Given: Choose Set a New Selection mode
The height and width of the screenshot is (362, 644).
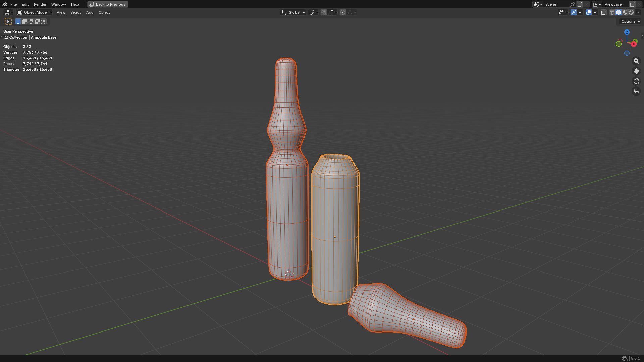Looking at the screenshot, I should coord(18,21).
